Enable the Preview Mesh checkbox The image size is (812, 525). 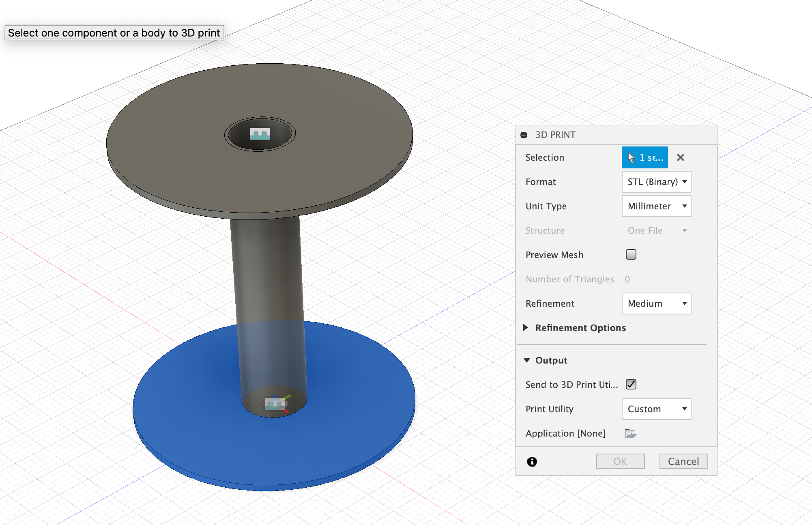tap(631, 254)
